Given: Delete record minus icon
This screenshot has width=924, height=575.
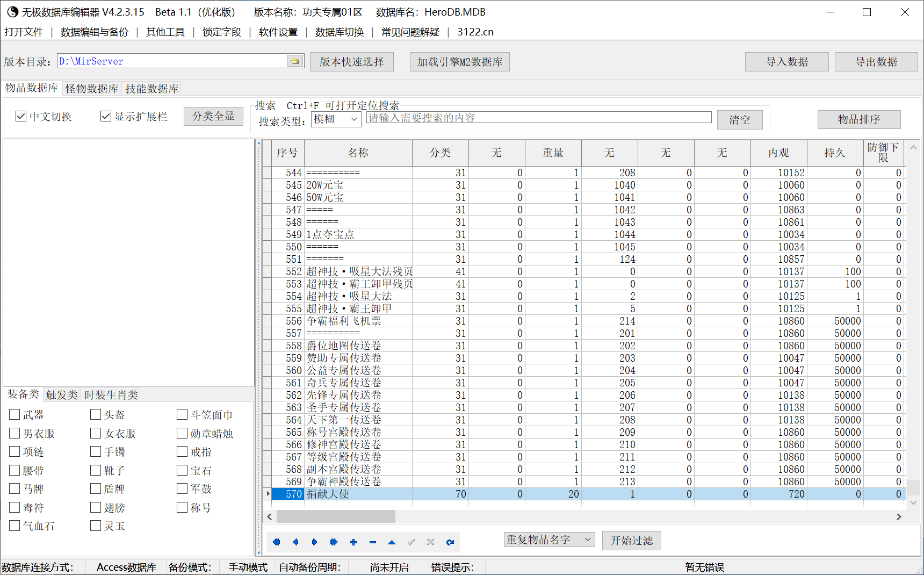Looking at the screenshot, I should (x=373, y=542).
